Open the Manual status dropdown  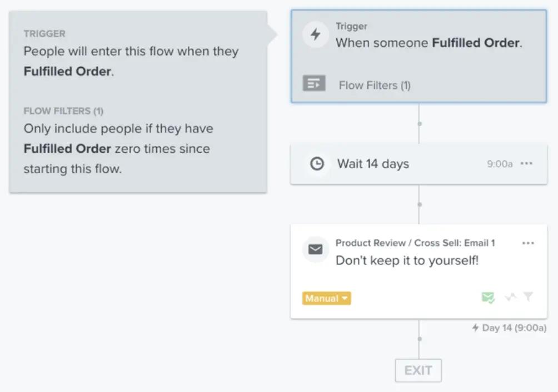point(326,298)
